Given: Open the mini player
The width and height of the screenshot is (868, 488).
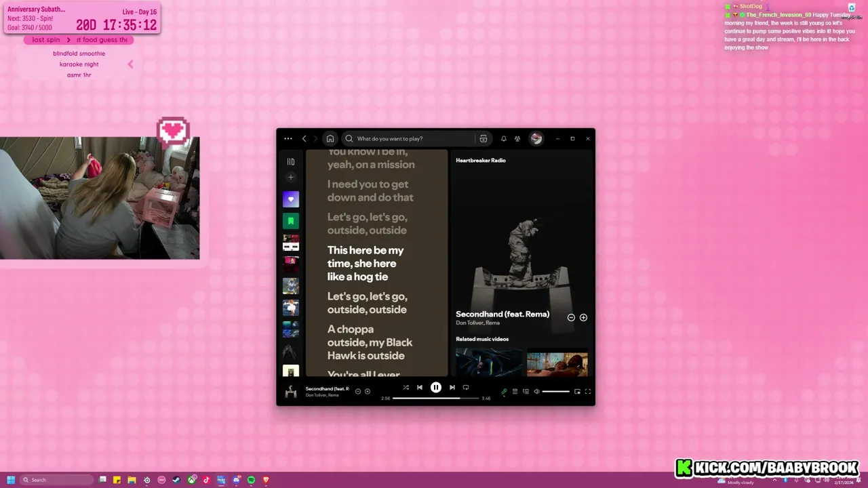Looking at the screenshot, I should point(577,392).
